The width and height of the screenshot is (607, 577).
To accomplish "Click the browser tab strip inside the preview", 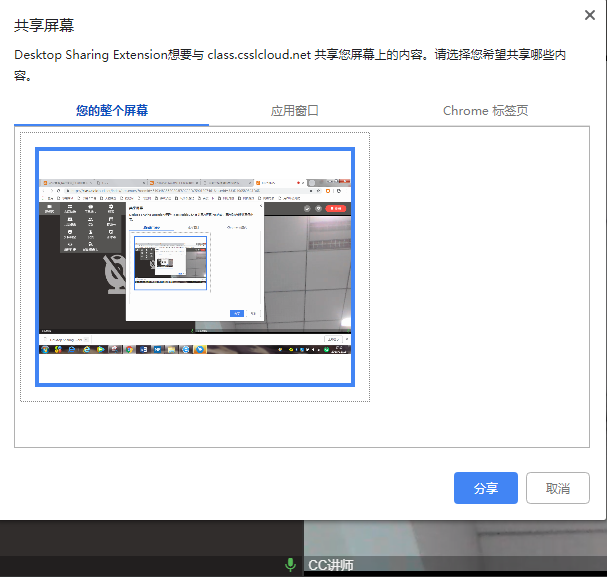I will tap(150, 184).
